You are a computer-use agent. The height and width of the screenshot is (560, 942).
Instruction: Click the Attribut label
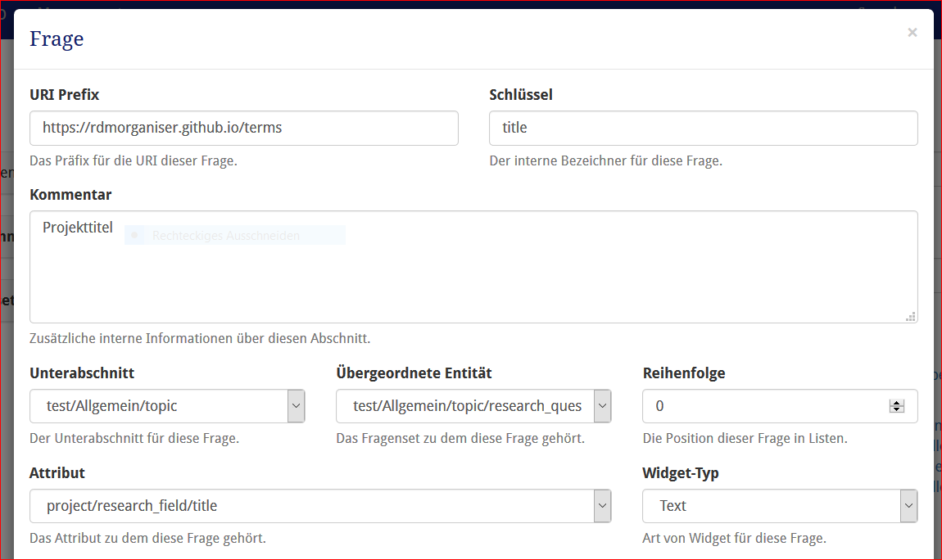pyautogui.click(x=57, y=473)
